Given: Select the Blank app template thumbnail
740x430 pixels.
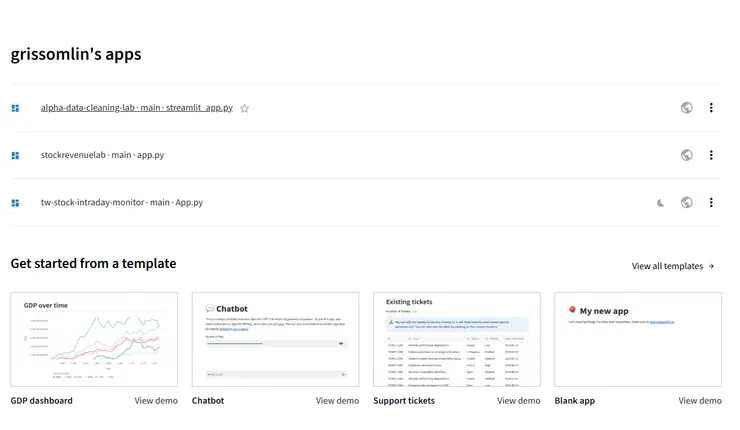Looking at the screenshot, I should 638,339.
